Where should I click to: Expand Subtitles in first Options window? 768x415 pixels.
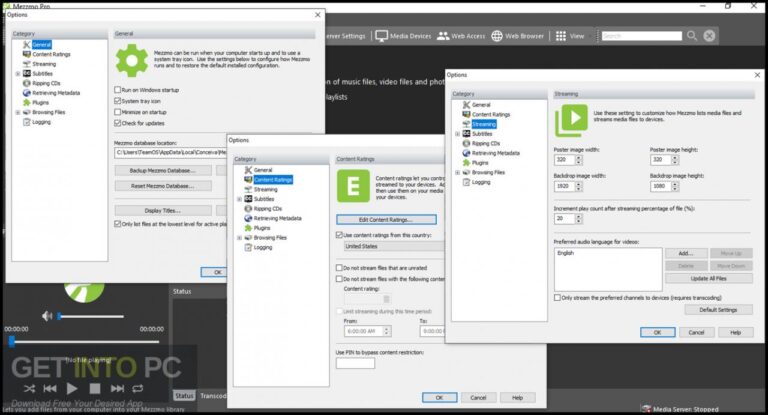tap(18, 74)
